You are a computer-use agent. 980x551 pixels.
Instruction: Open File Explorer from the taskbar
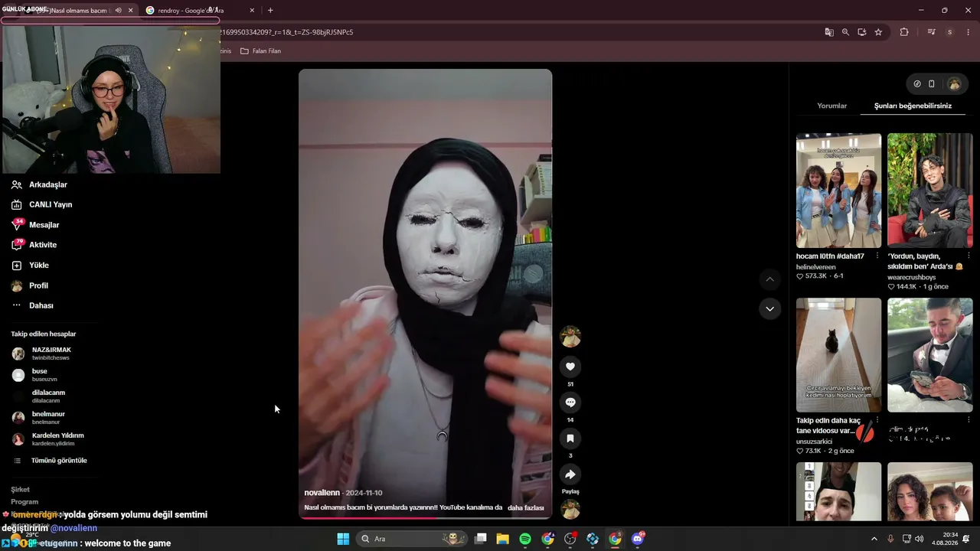[503, 539]
